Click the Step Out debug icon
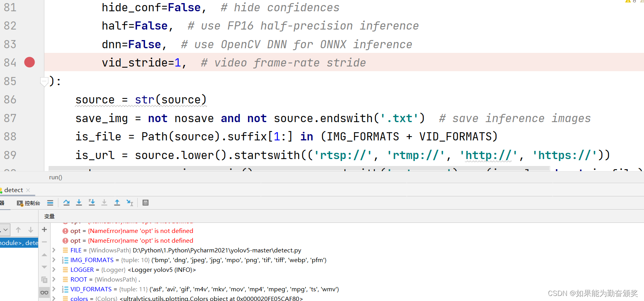Viewport: 644px width, 301px height. coord(117,203)
